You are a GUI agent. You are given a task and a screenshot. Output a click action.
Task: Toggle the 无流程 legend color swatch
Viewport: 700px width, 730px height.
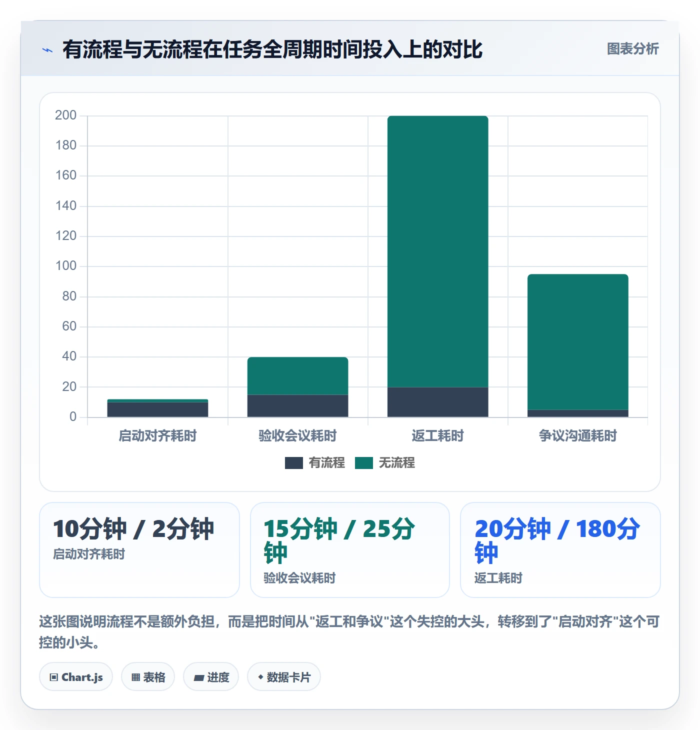364,463
